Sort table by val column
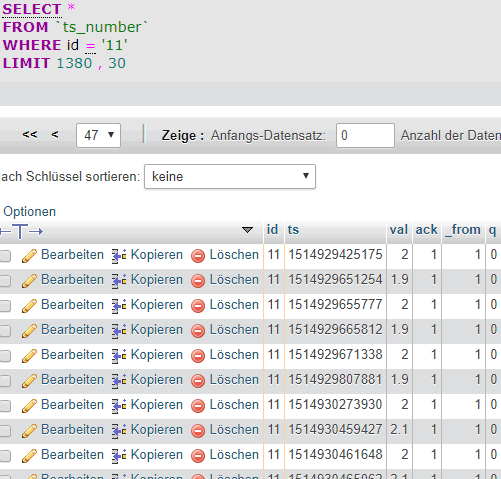 [x=399, y=229]
